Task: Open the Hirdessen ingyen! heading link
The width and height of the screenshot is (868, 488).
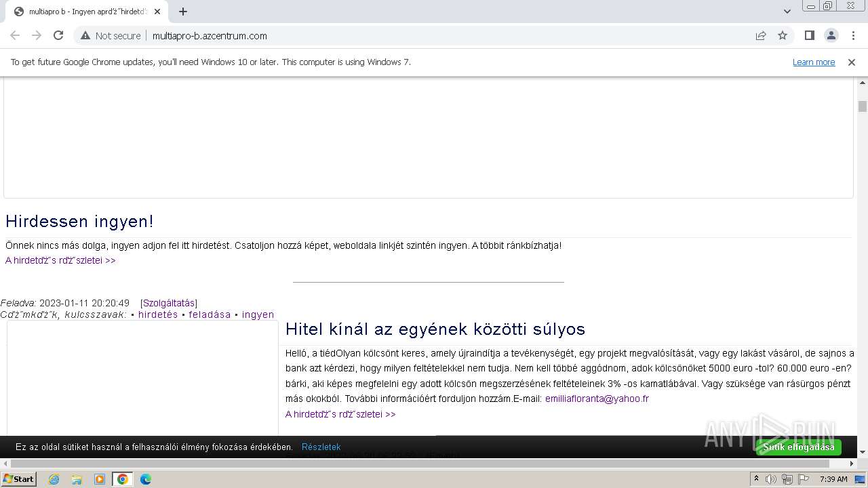Action: [79, 221]
